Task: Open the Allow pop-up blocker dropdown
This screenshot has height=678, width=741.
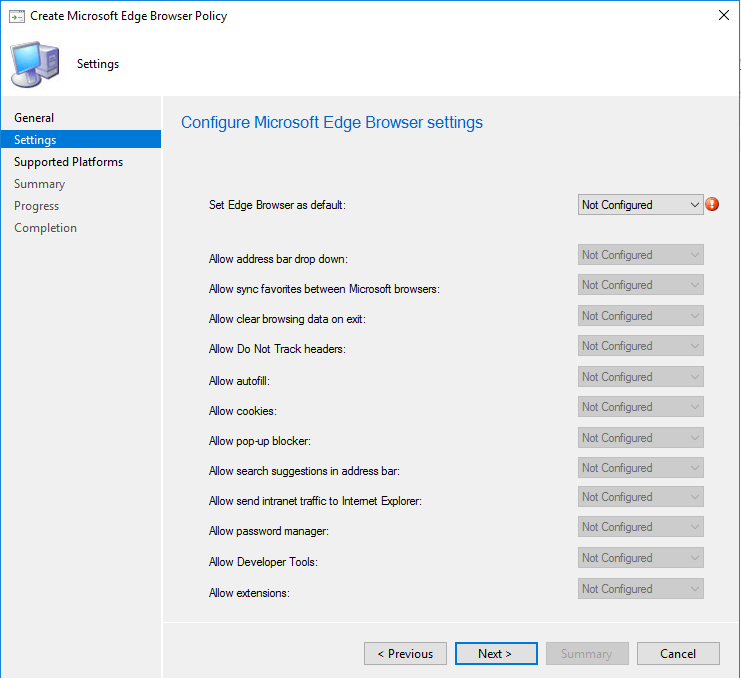Action: click(641, 438)
